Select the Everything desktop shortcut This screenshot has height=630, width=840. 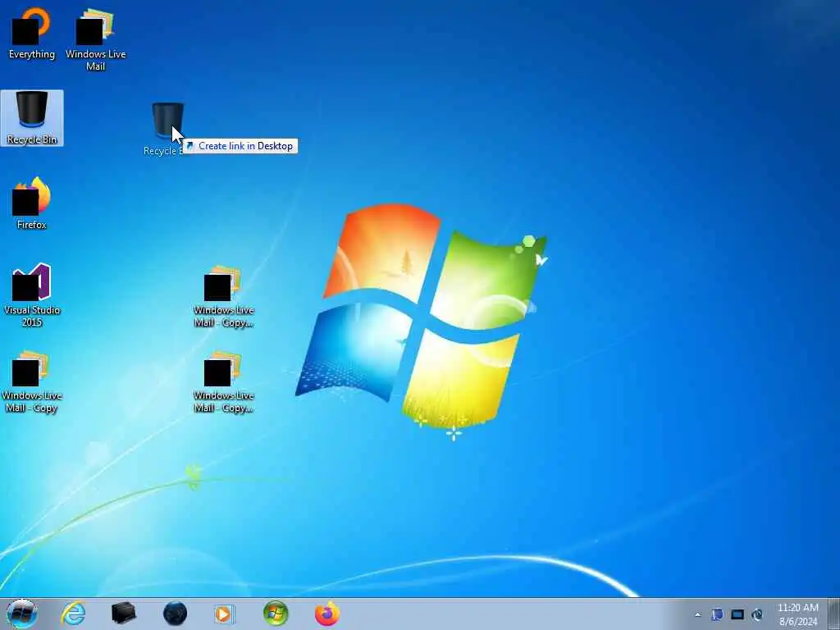tap(32, 33)
